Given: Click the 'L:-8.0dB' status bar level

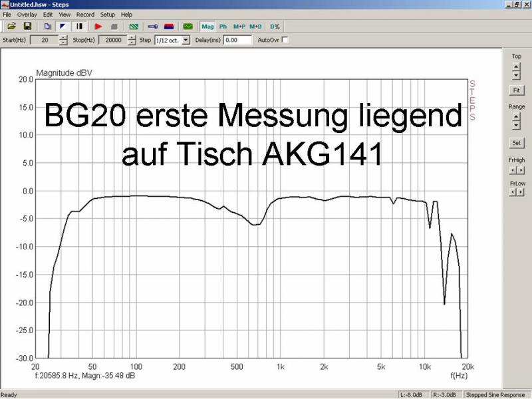Looking at the screenshot, I should tap(411, 394).
